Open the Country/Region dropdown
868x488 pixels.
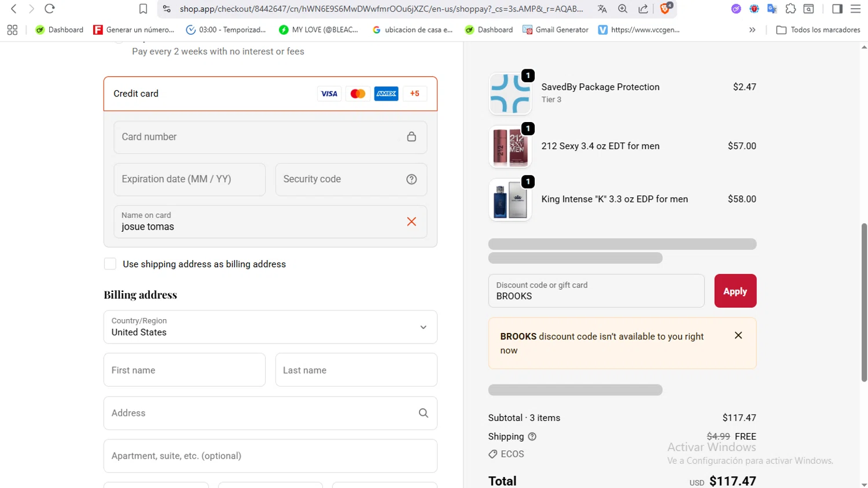270,327
